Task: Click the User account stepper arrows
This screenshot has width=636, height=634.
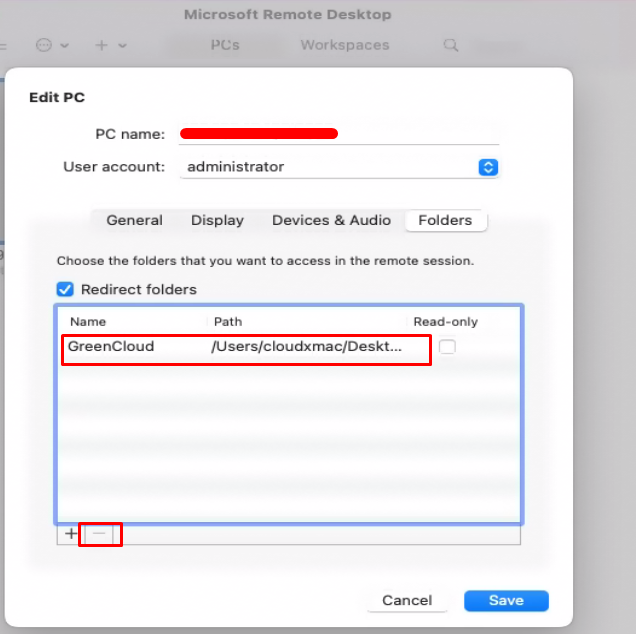Action: [488, 167]
